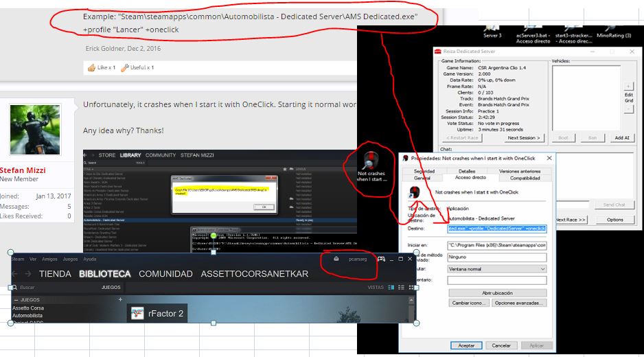This screenshot has width=644, height=357.
Task: Switch to the Detalles tab
Action: (x=467, y=171)
